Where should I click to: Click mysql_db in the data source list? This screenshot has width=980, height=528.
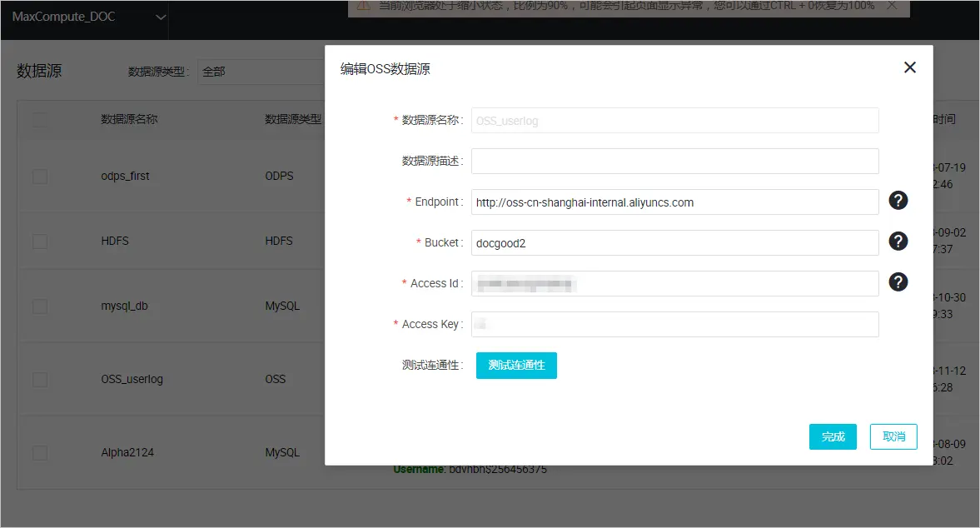[x=124, y=306]
